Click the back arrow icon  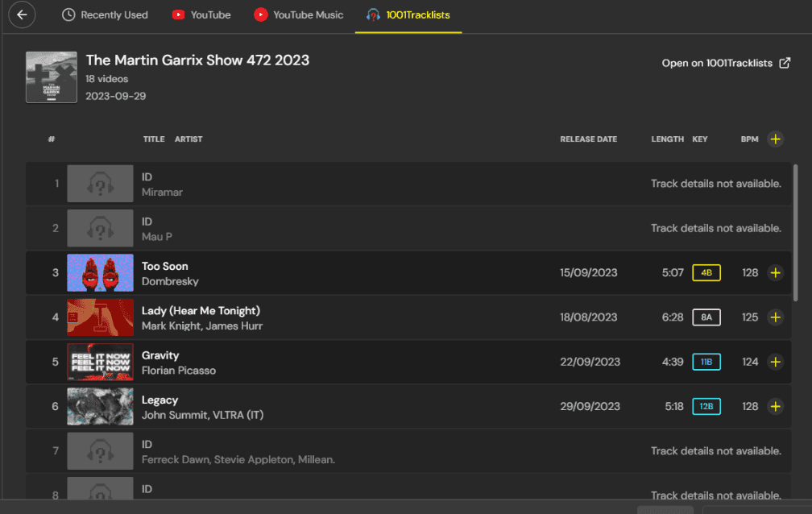click(x=21, y=15)
